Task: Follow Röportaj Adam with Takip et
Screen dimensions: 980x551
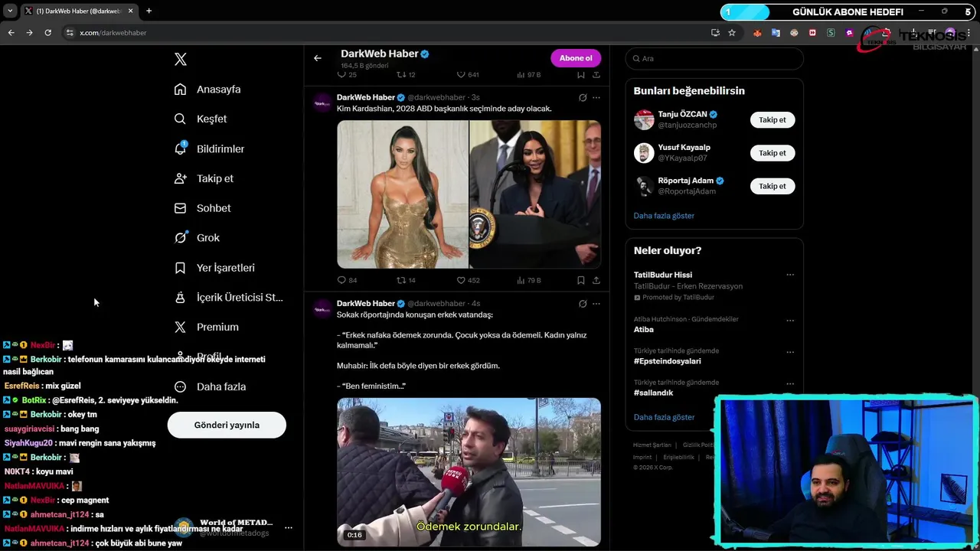Action: 773,186
